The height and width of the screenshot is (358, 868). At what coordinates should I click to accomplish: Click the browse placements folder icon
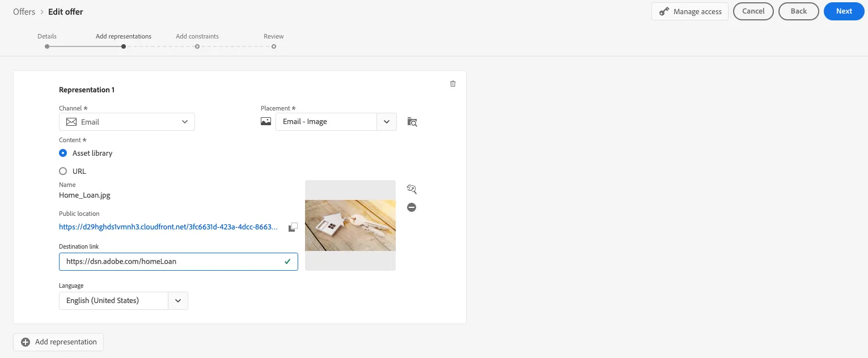[412, 122]
